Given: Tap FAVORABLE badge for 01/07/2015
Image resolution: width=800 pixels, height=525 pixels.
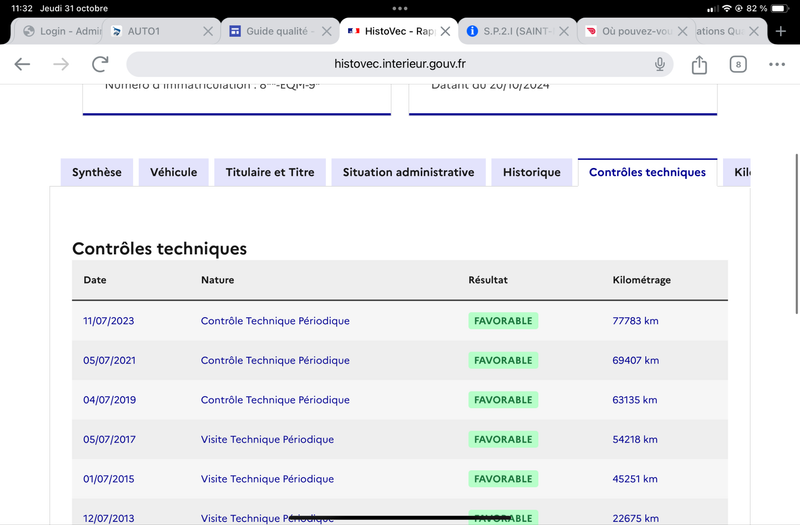Looking at the screenshot, I should tap(503, 479).
